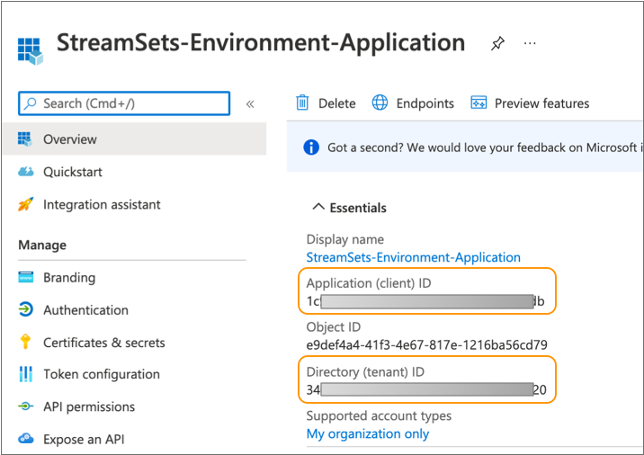Open Certificates & secrets
Image resolution: width=644 pixels, height=455 pixels.
point(104,342)
